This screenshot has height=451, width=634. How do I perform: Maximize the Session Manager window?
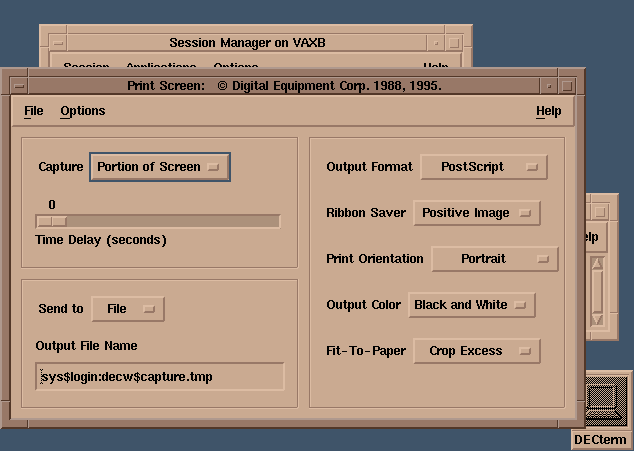tap(454, 42)
